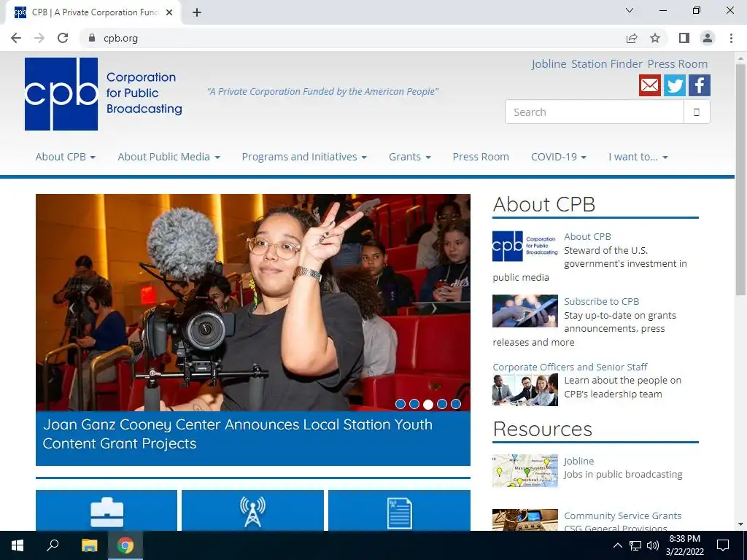View site lock information icon
747x560 pixels.
[92, 38]
